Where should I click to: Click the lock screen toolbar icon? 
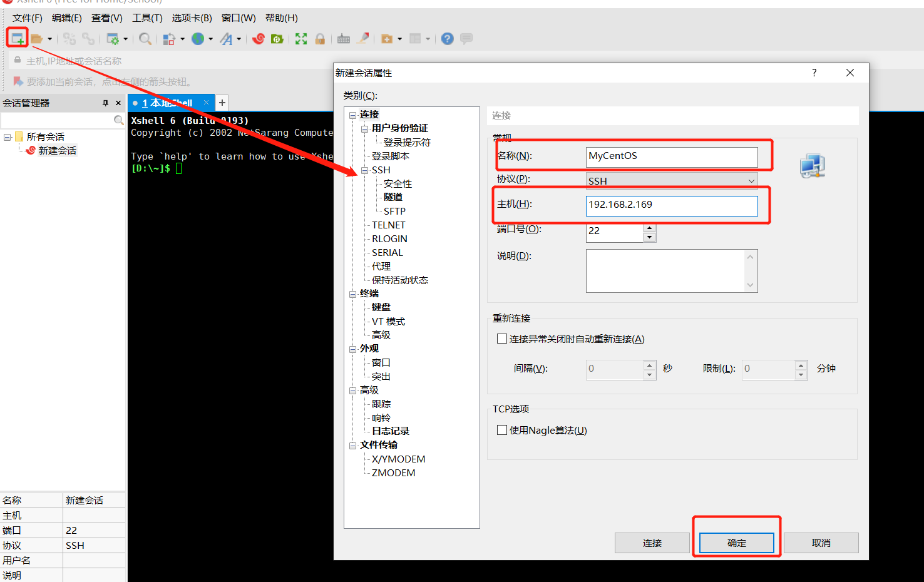point(320,38)
